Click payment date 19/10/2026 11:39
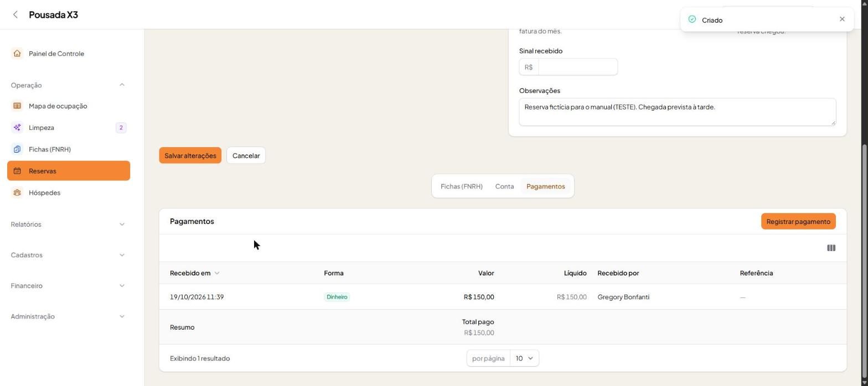 pos(197,297)
